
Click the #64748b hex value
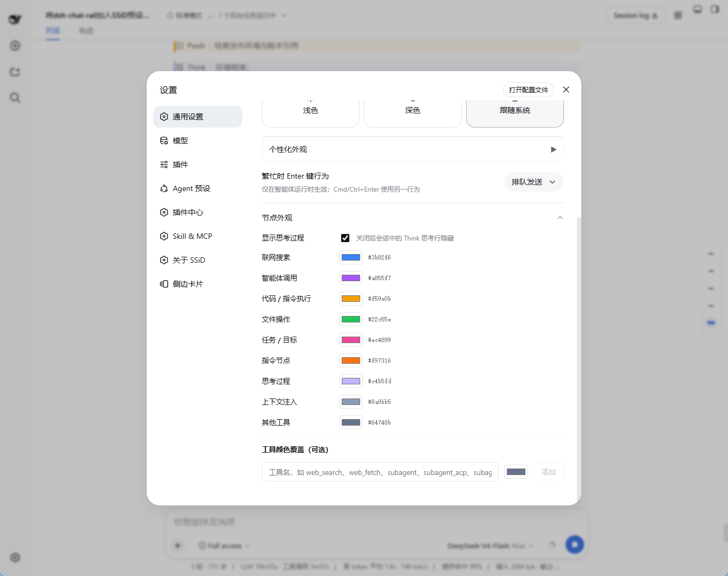[380, 422]
